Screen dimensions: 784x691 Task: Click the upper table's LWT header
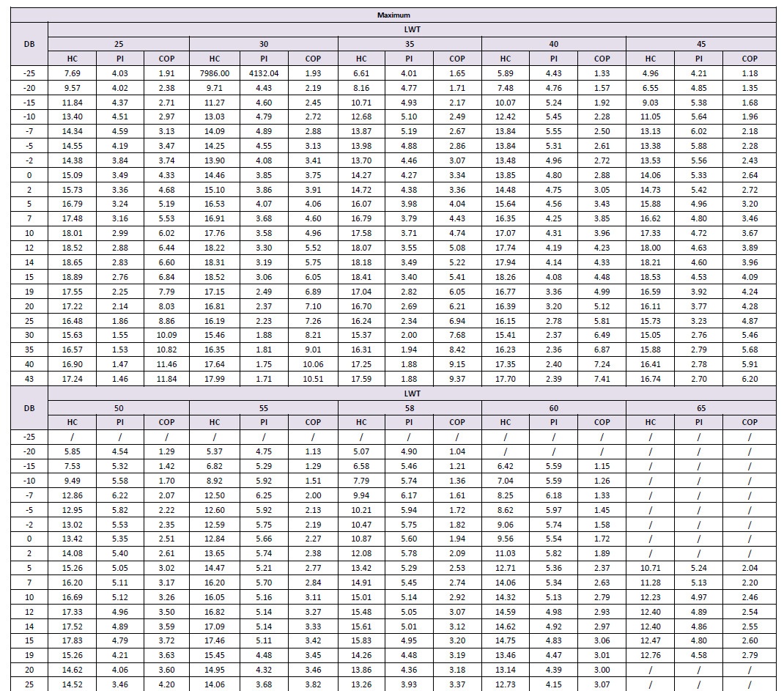[x=411, y=29]
